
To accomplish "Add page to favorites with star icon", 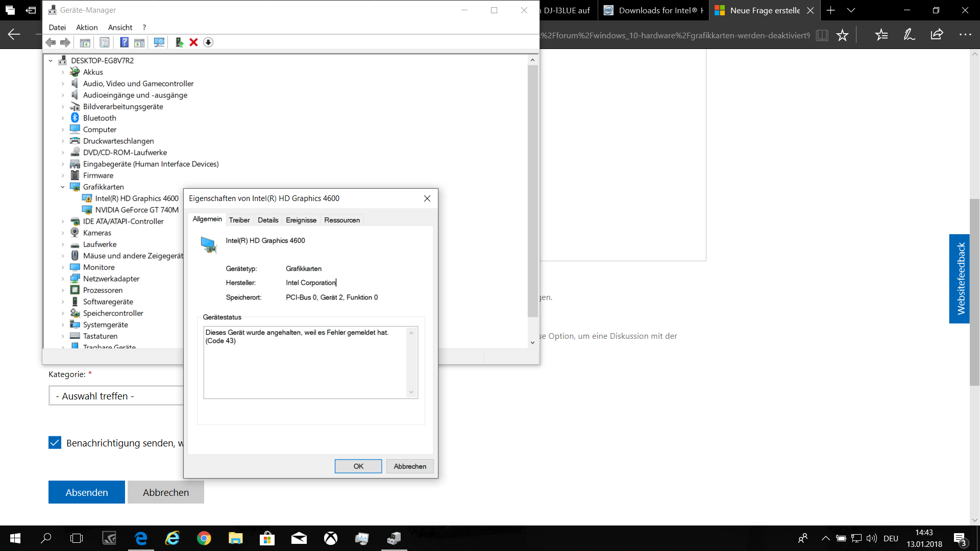I will coord(843,35).
